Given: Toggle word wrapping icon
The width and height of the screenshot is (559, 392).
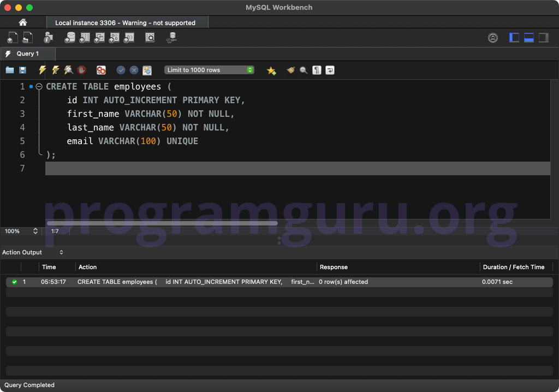Looking at the screenshot, I should pyautogui.click(x=330, y=70).
